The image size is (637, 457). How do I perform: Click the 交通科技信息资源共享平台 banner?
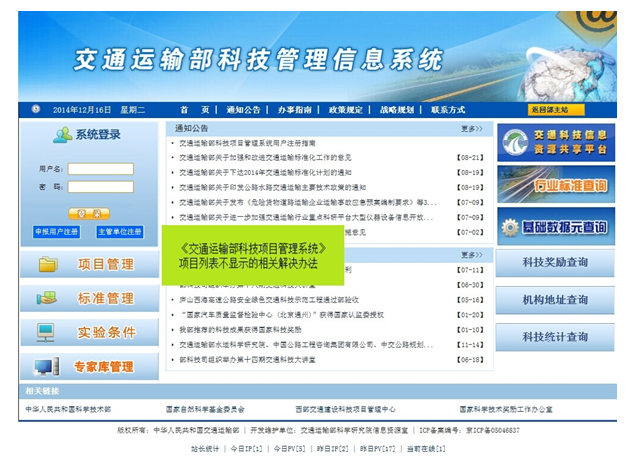[x=556, y=143]
